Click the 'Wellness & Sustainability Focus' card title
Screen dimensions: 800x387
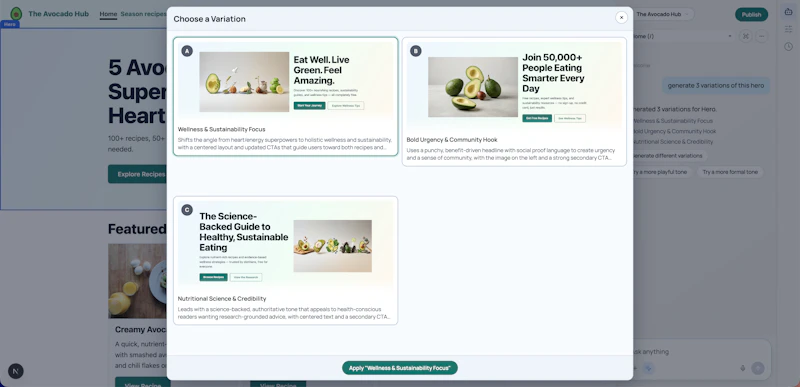tap(221, 130)
